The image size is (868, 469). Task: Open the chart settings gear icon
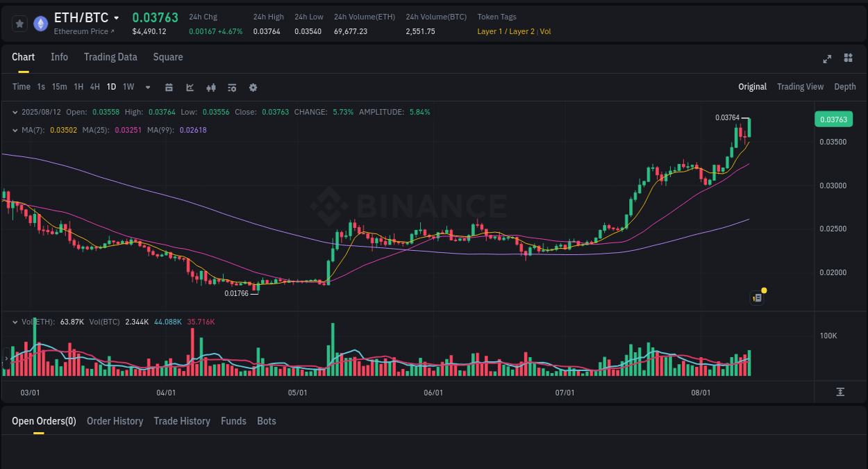click(x=253, y=87)
